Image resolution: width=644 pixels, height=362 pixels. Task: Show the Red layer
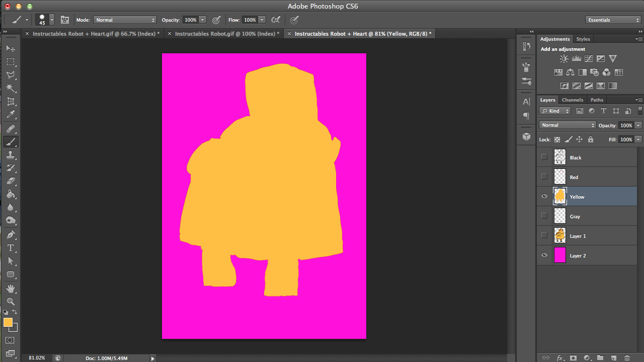(544, 177)
